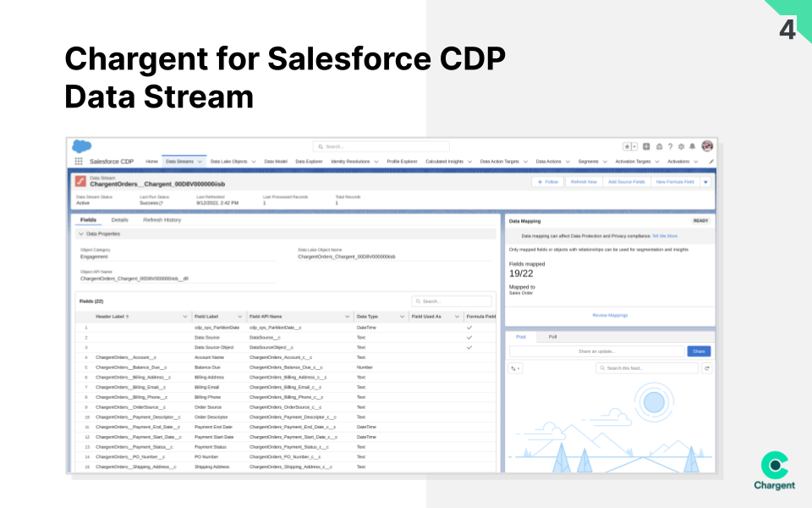Open the Setup gear icon
812x508 pixels.
point(681,146)
